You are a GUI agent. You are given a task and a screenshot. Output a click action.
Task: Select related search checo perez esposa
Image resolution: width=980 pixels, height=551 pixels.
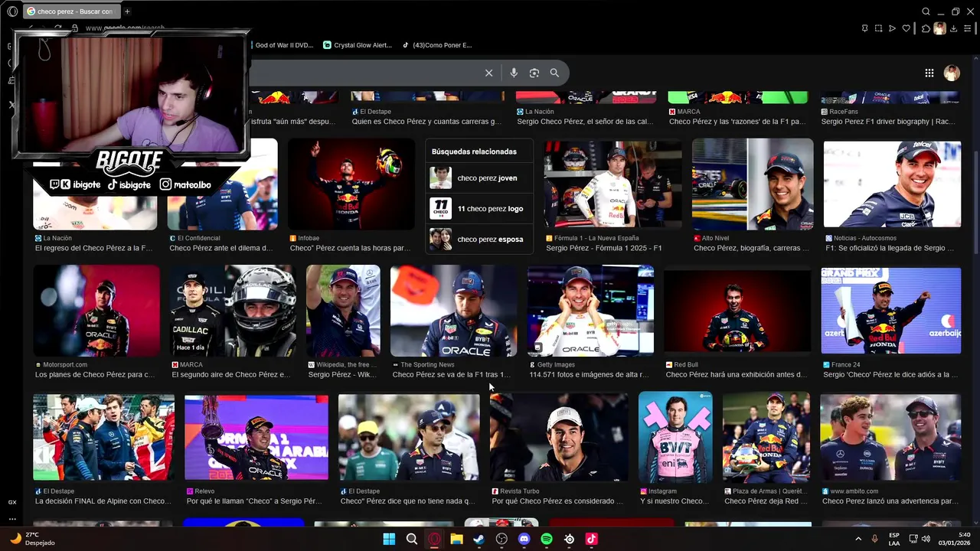pyautogui.click(x=479, y=239)
